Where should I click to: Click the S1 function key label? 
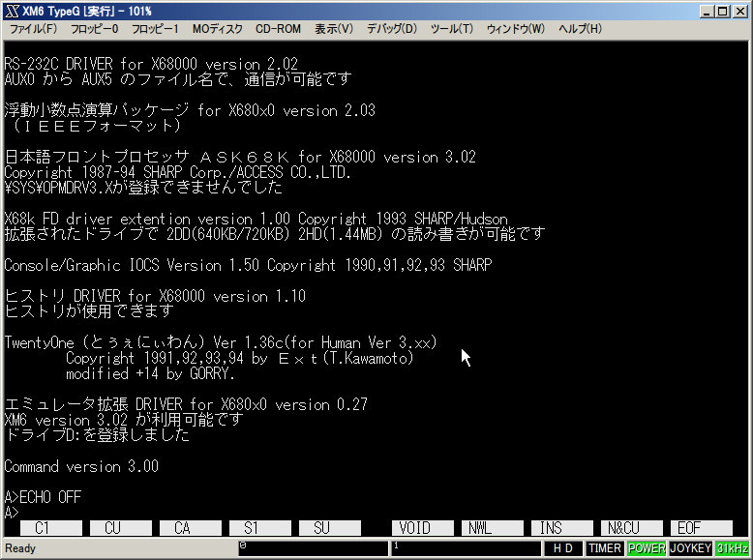pyautogui.click(x=259, y=528)
